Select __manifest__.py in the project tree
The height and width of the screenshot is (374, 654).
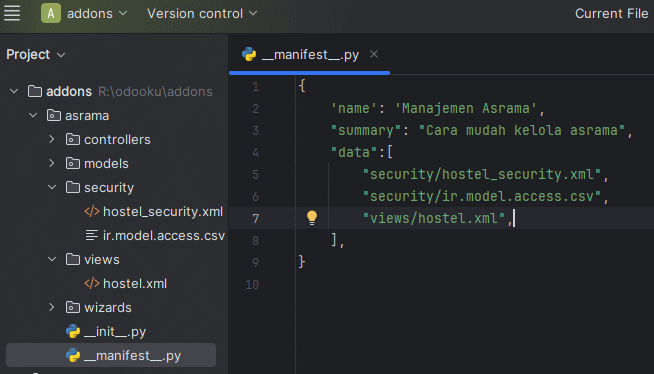111,355
